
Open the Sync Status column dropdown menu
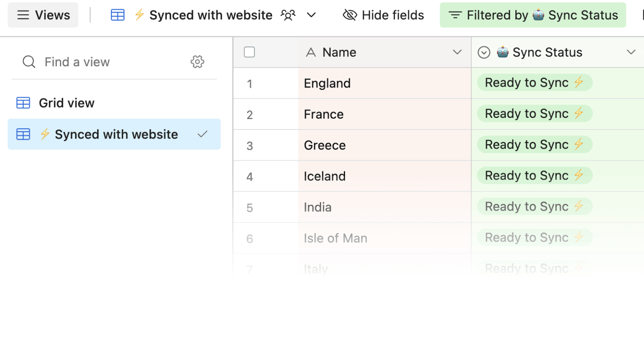[631, 52]
